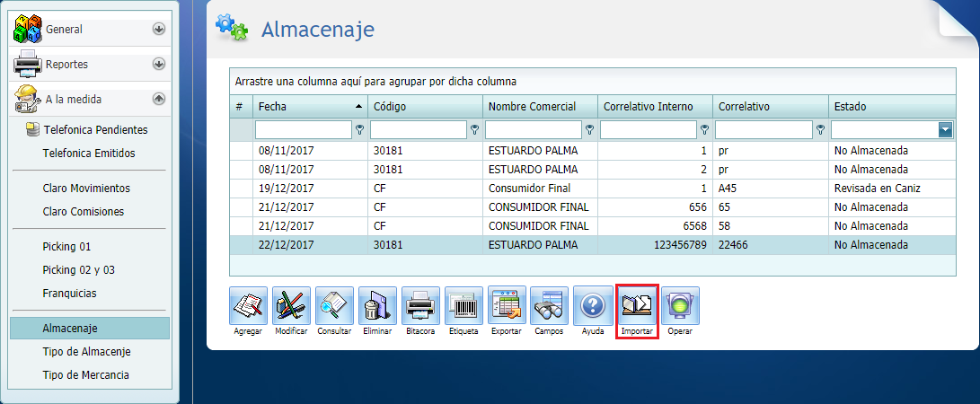This screenshot has height=404, width=980.
Task: Sort by Código column header
Action: coord(426,107)
